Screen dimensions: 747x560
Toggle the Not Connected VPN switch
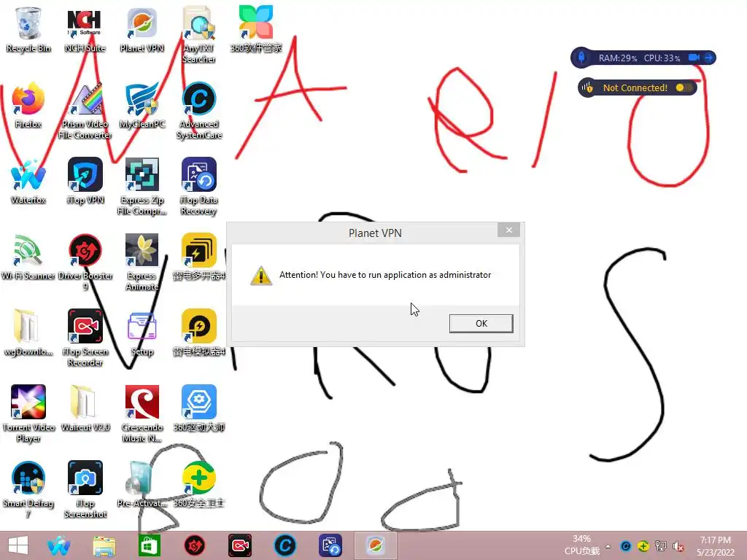click(x=683, y=87)
